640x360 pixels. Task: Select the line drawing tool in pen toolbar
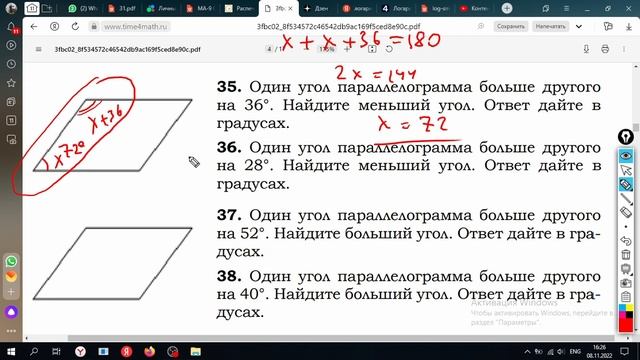coord(626,199)
